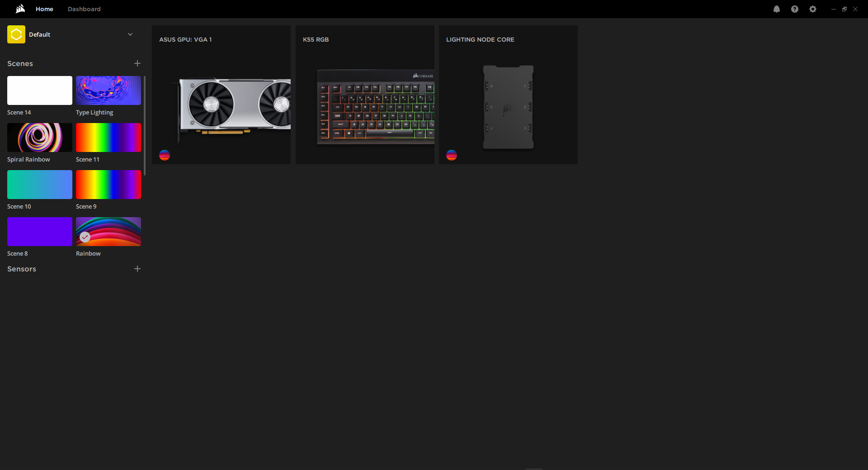The image size is (868, 470).
Task: Select the Scene 9 rainbow gradient thumbnail
Action: (x=108, y=185)
